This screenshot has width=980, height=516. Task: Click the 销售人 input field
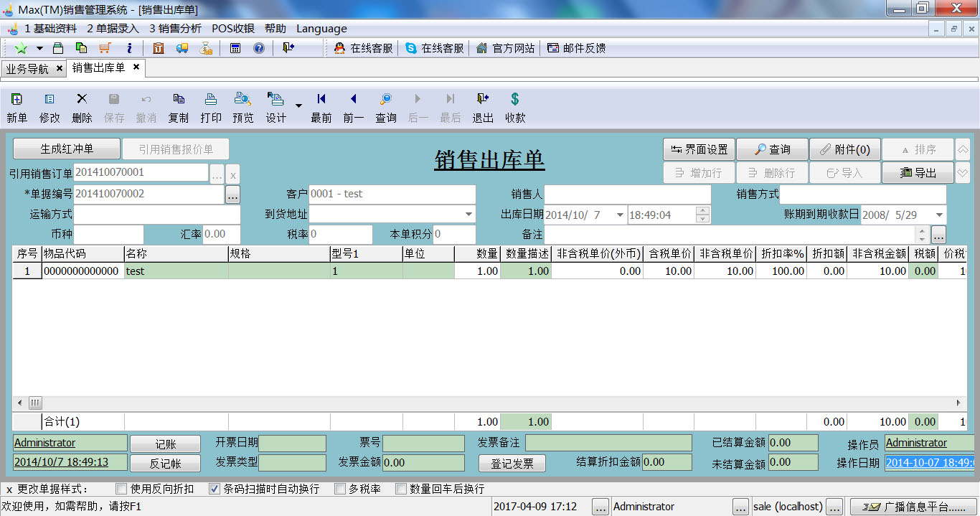tap(628, 194)
